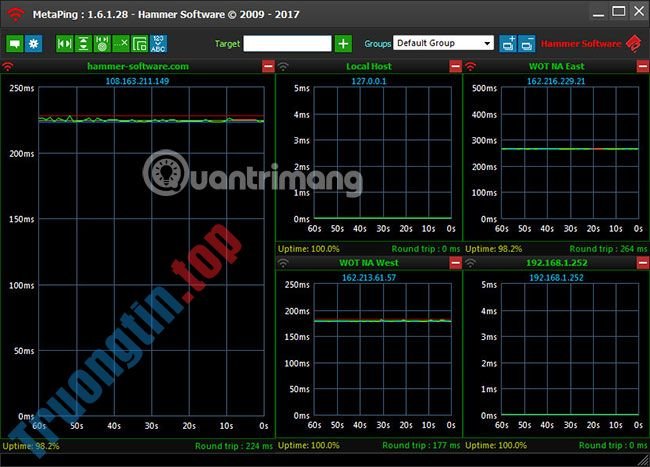Remove the WOT NA East panel with red minus
Viewport: 650px width, 467px height.
(x=643, y=66)
